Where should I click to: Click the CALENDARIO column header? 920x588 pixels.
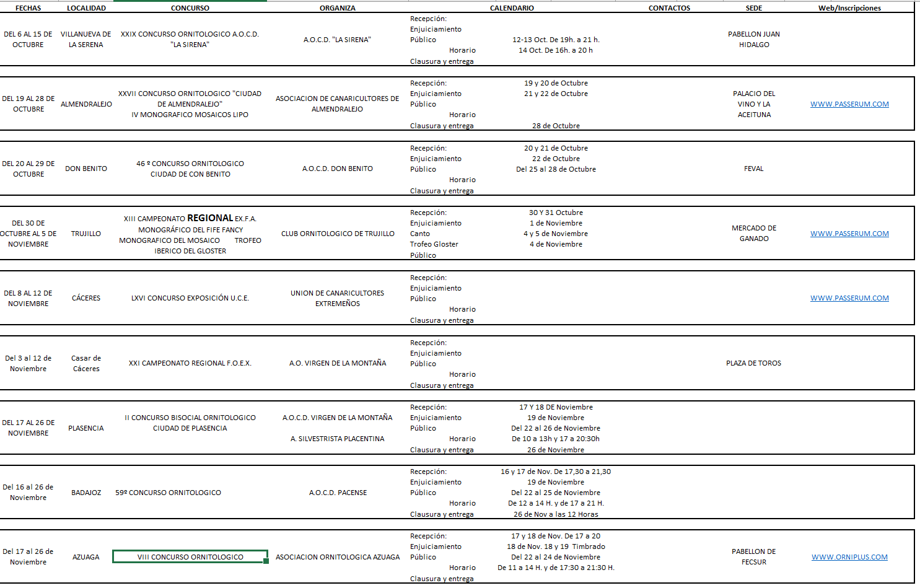pos(512,8)
